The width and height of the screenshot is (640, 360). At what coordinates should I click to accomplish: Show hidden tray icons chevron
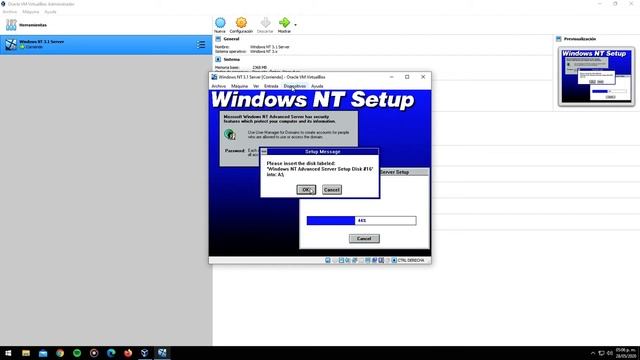(x=593, y=353)
